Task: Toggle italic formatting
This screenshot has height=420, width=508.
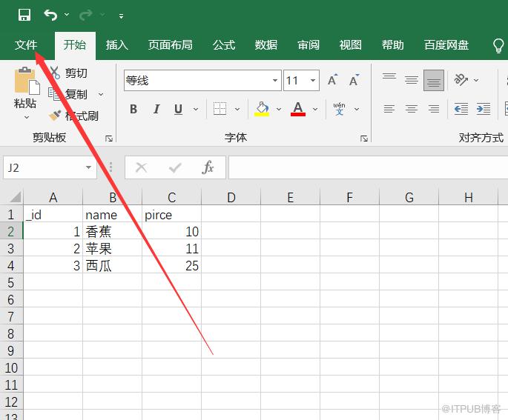Action: (156, 109)
